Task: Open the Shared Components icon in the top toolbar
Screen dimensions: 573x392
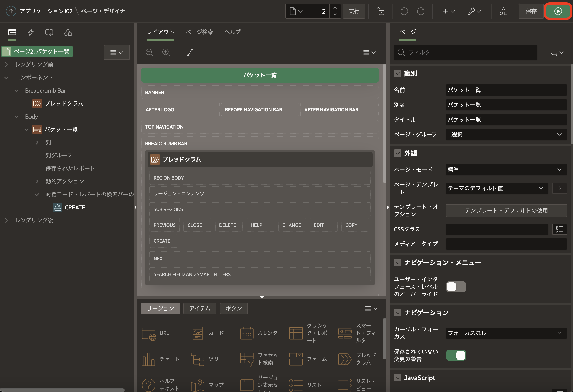Action: pos(503,11)
